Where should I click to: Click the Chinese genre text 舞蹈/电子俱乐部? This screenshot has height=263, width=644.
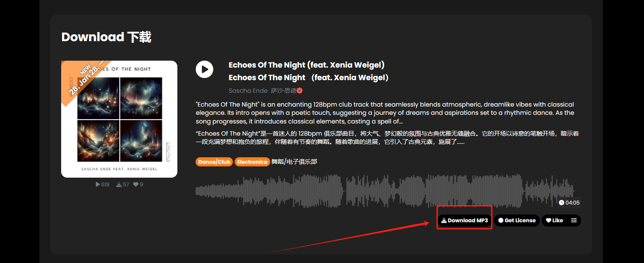pyautogui.click(x=294, y=162)
